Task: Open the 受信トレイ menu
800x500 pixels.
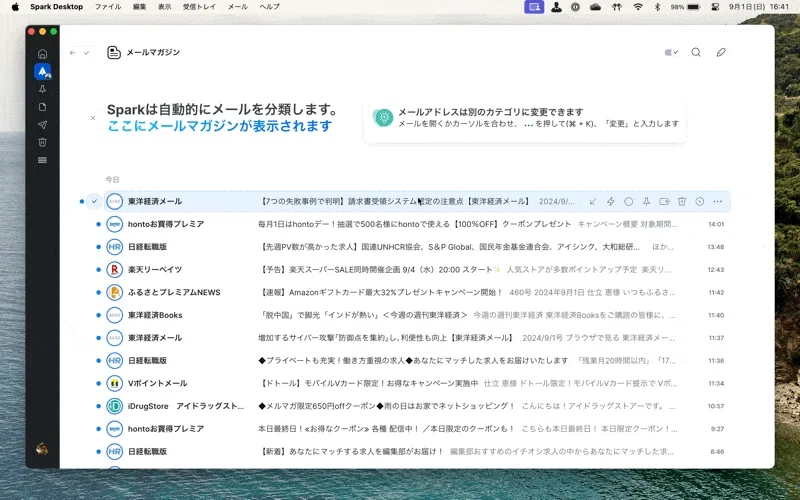Action: click(x=199, y=7)
